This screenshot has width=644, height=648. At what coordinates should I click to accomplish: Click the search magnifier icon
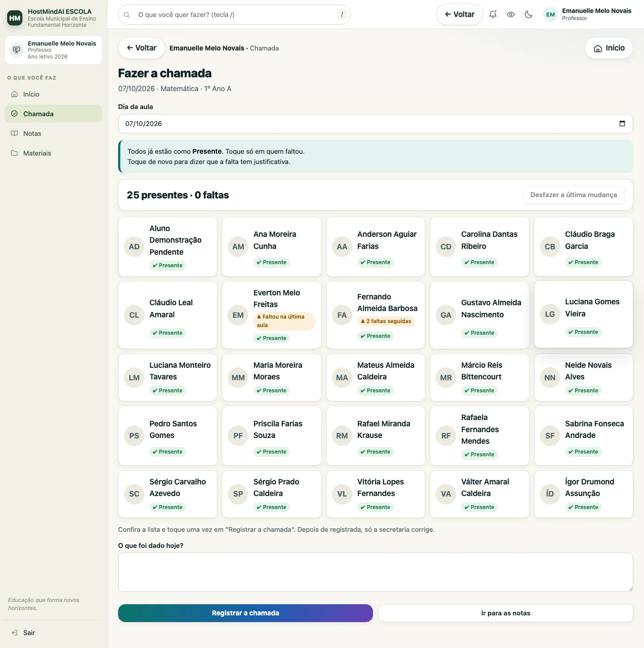point(127,15)
